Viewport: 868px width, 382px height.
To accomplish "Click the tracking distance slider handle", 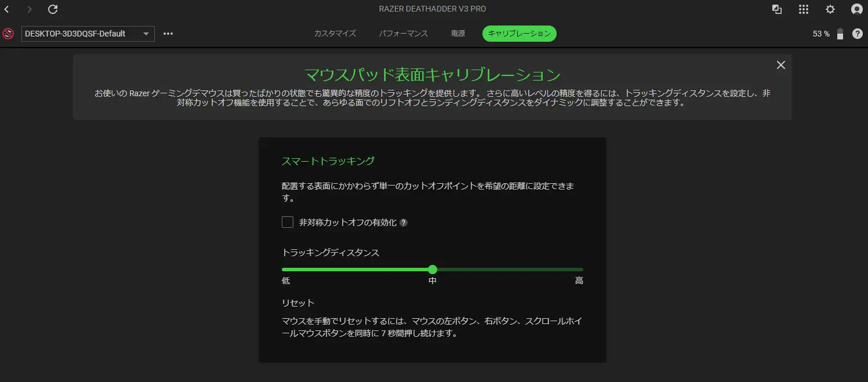I will [433, 270].
